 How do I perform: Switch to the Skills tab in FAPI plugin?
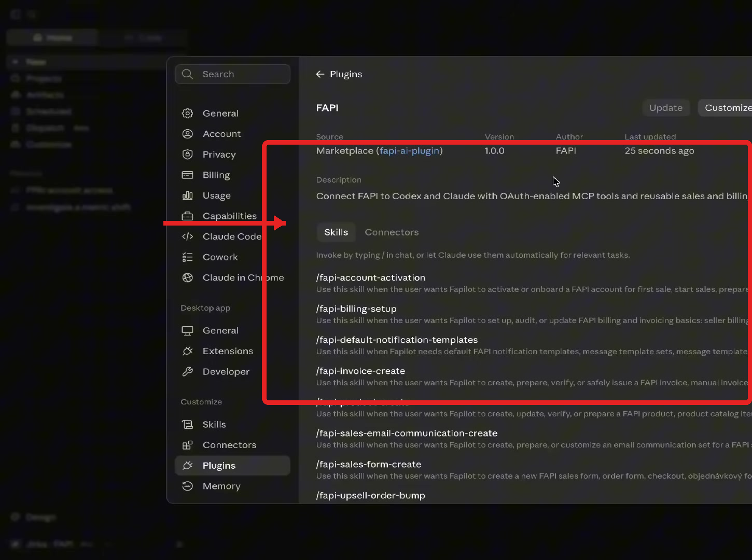pyautogui.click(x=336, y=232)
